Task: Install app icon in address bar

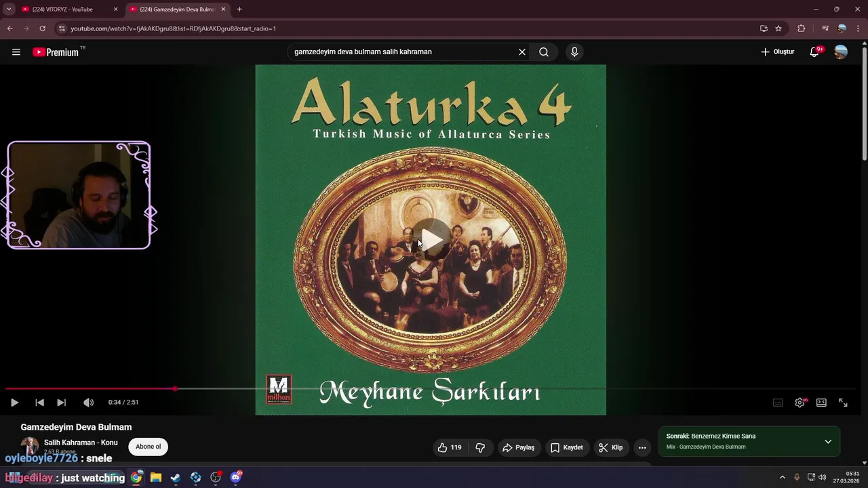Action: [764, 28]
